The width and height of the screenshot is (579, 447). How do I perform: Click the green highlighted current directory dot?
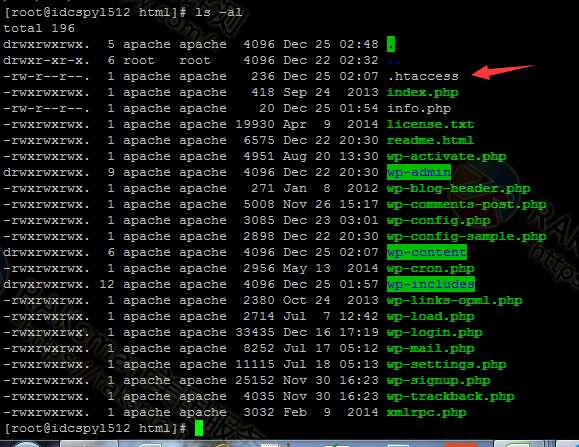coord(391,44)
